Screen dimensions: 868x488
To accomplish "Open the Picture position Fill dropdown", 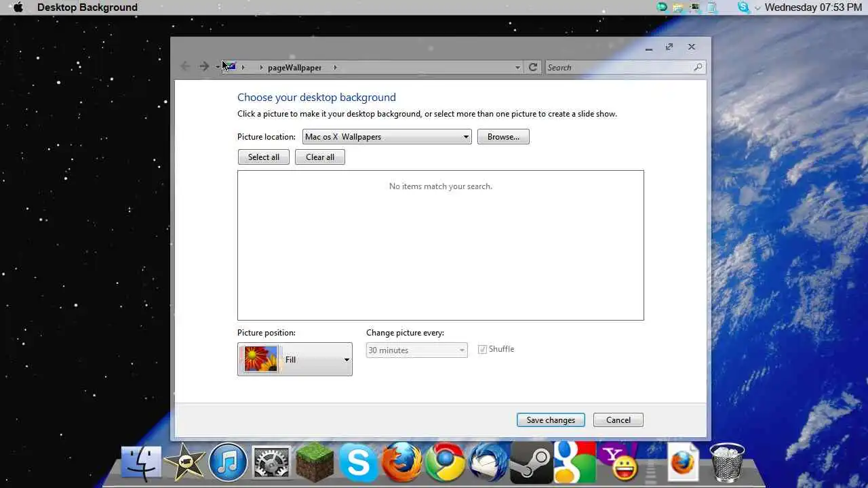I will tap(295, 359).
